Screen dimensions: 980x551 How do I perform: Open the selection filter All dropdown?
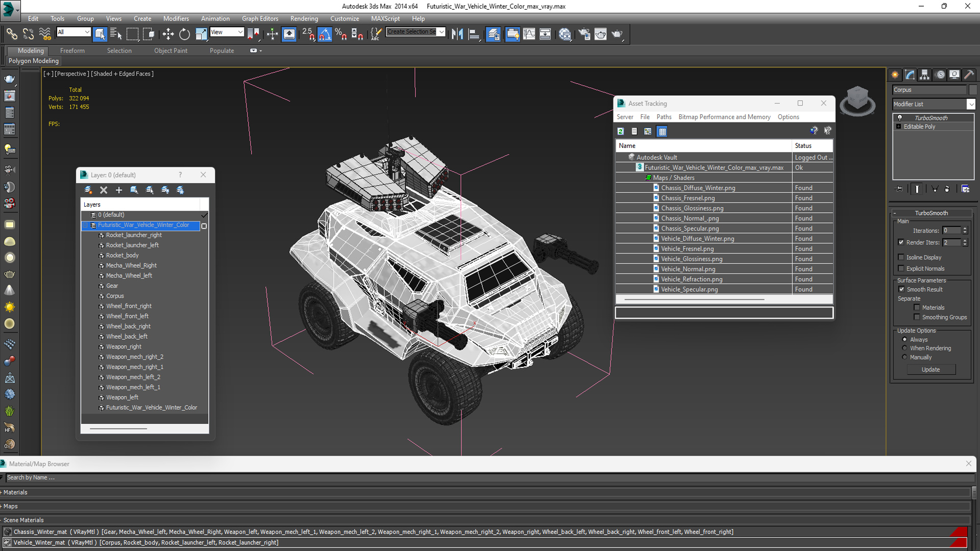87,32
